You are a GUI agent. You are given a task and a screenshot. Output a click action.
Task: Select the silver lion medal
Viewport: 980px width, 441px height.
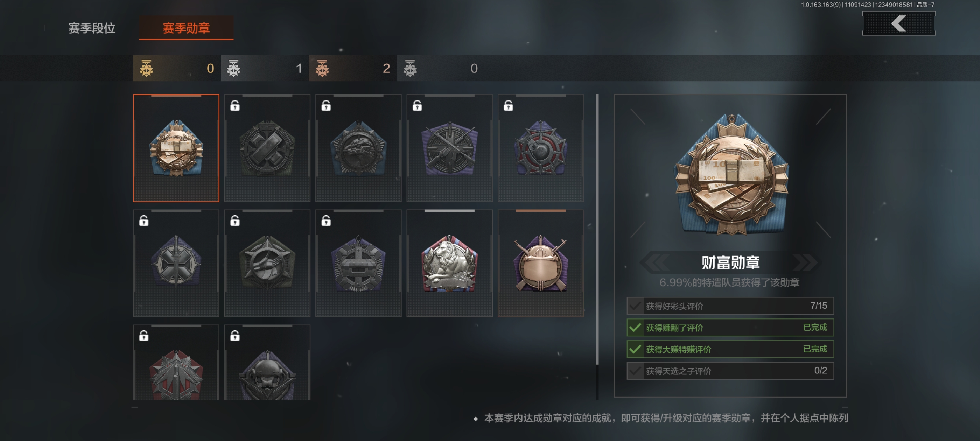pos(449,263)
